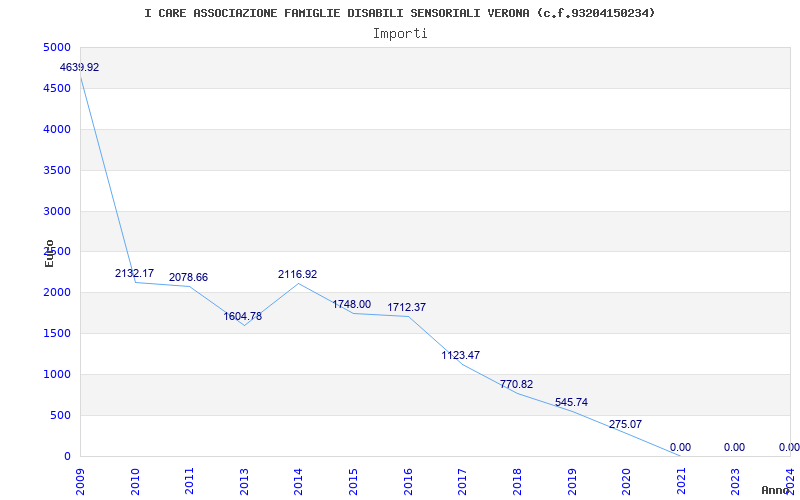Image resolution: width=800 pixels, height=500 pixels.
Task: Click the 2009 year axis label
Action: (x=81, y=479)
